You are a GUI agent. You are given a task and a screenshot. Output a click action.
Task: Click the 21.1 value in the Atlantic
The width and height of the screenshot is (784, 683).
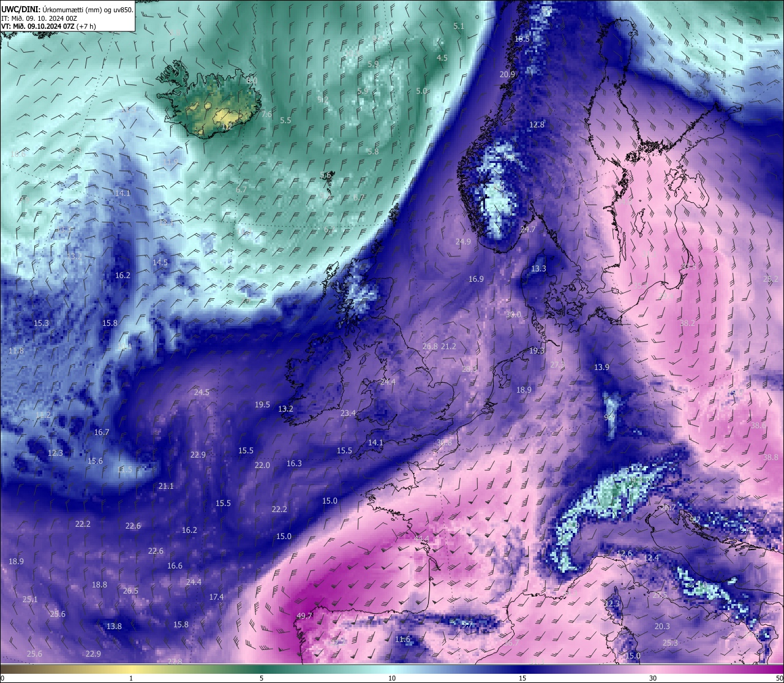point(166,486)
